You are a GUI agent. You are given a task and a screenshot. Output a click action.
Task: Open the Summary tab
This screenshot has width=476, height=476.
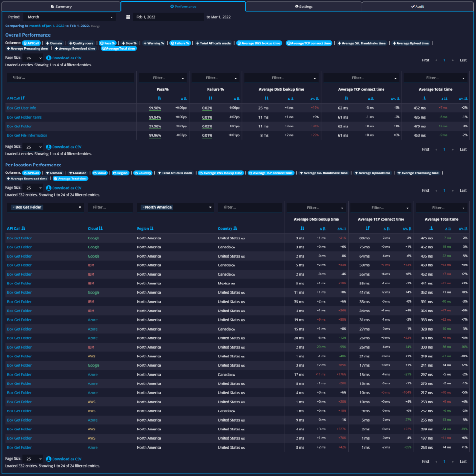[61, 7]
